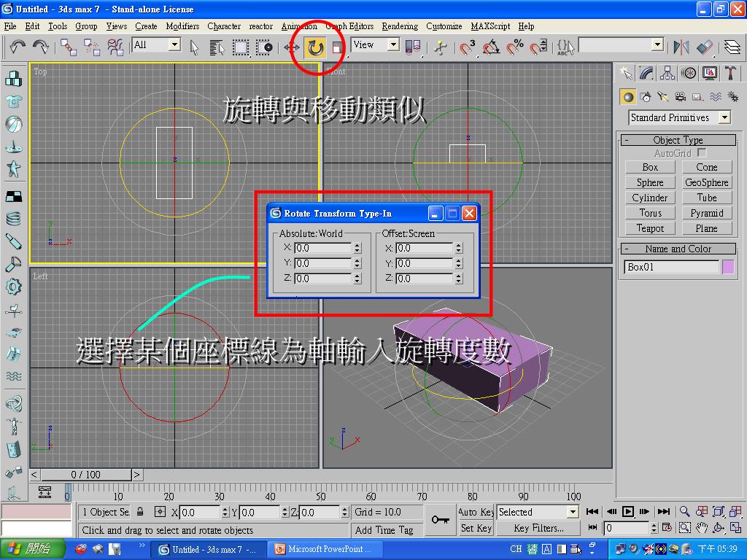Activate the Select and Rotate tool
This screenshot has height=560, width=747.
click(315, 47)
